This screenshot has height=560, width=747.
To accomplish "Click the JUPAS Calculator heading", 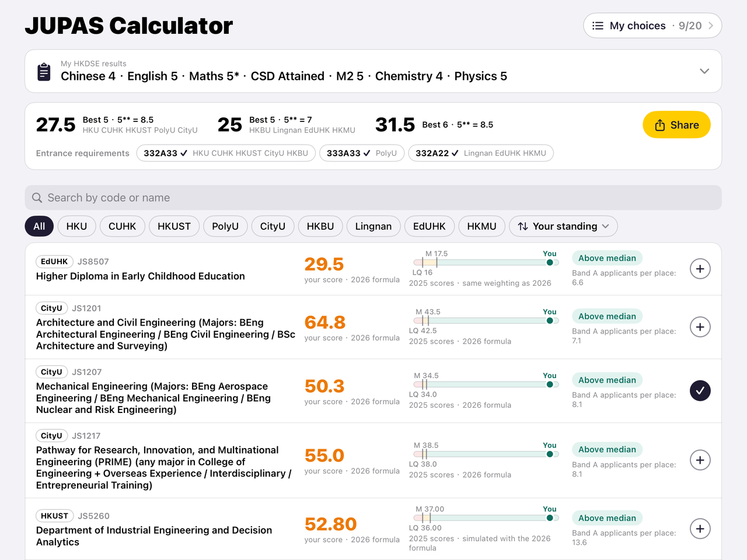I will pyautogui.click(x=128, y=26).
